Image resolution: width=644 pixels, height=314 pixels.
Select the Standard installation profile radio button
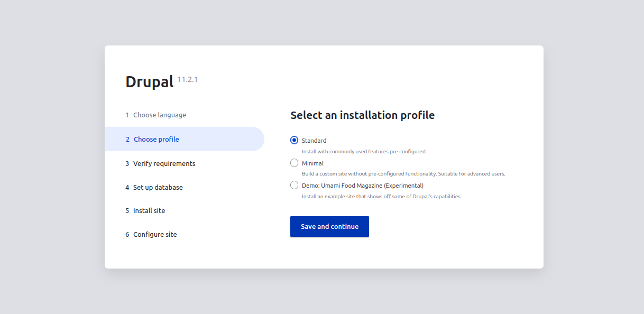coord(295,140)
